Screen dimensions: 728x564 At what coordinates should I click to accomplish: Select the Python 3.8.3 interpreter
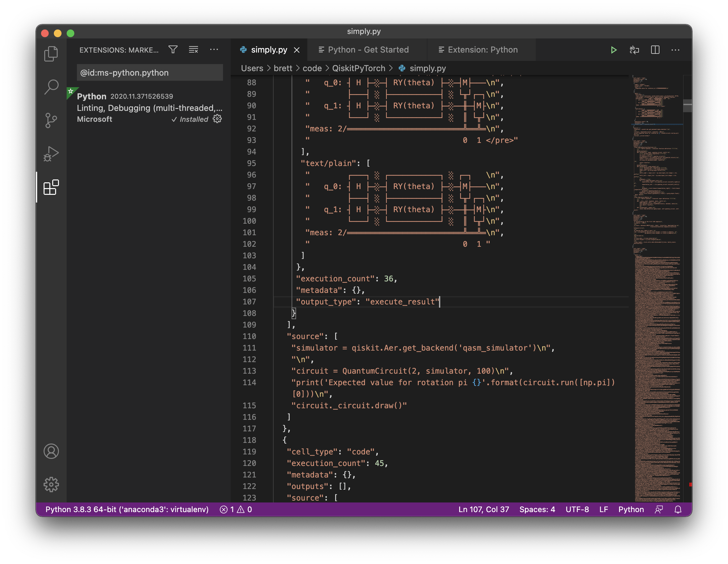coord(127,509)
